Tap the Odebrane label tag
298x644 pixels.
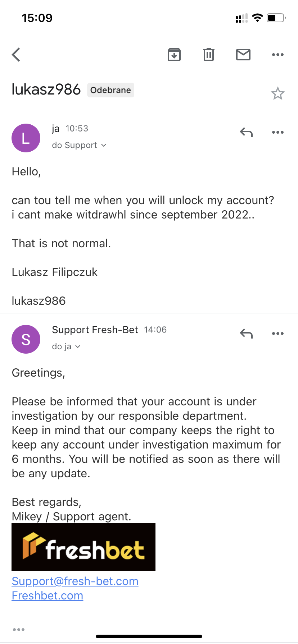pos(110,90)
